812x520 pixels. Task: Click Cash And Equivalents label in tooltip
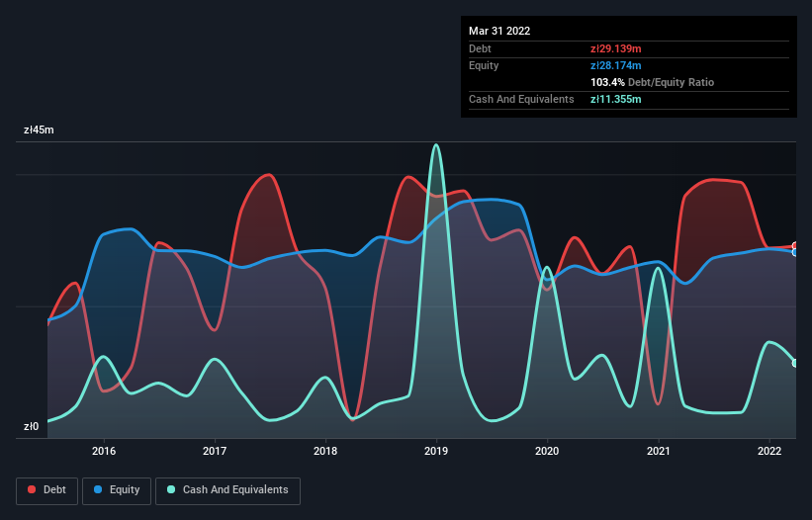point(521,99)
